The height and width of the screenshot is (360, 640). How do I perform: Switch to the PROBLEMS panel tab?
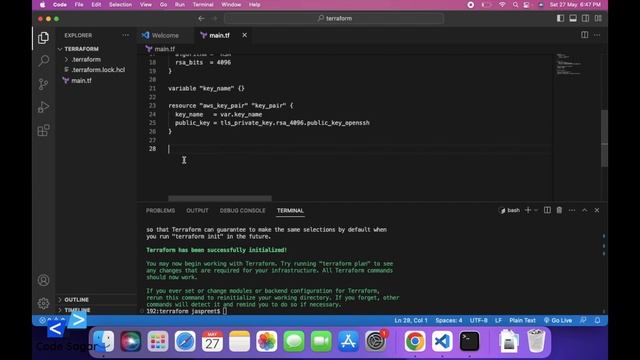[160, 211]
